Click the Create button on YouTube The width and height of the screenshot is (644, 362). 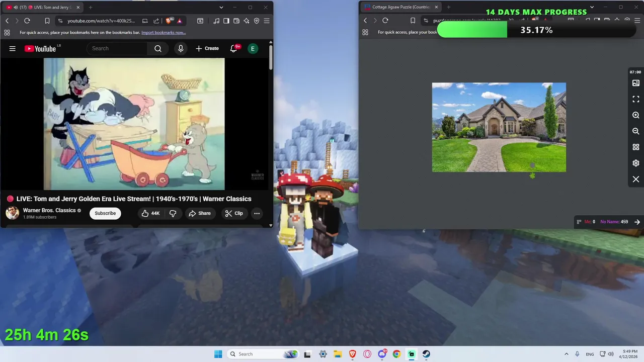tap(207, 48)
